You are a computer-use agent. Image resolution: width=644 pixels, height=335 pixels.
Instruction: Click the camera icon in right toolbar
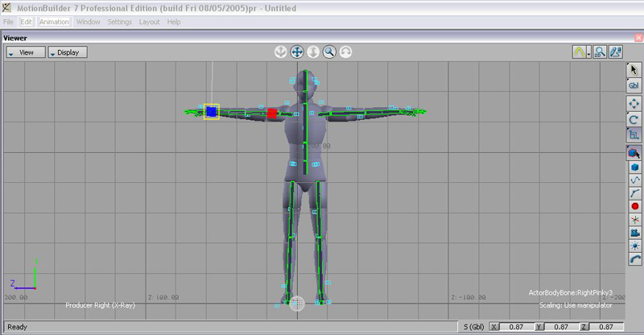pos(634,232)
